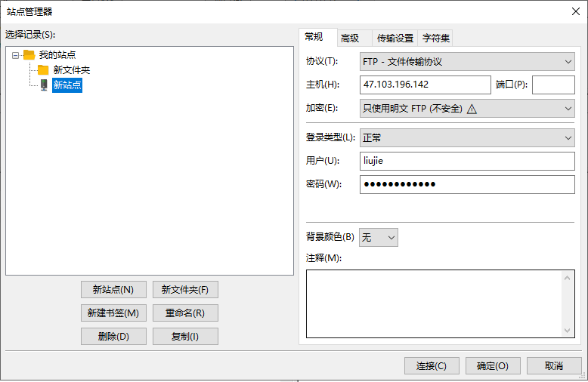Click the 新文件夹(F) button
The height and width of the screenshot is (382, 588).
pos(185,289)
